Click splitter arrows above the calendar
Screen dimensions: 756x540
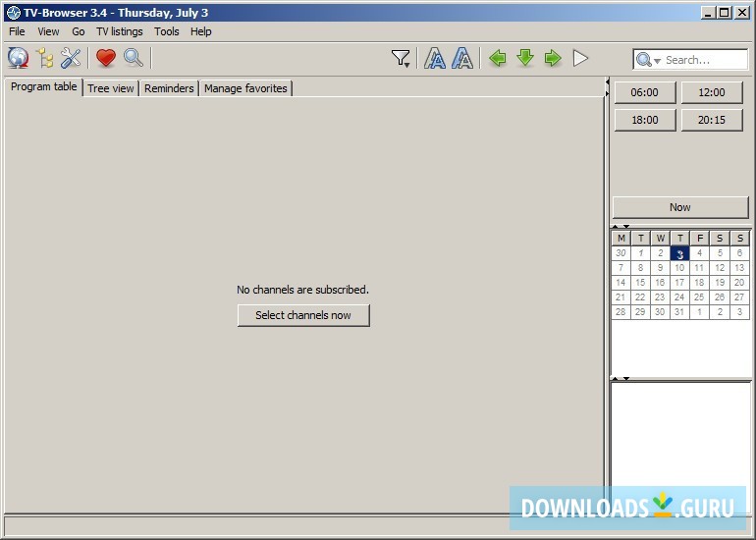(621, 226)
